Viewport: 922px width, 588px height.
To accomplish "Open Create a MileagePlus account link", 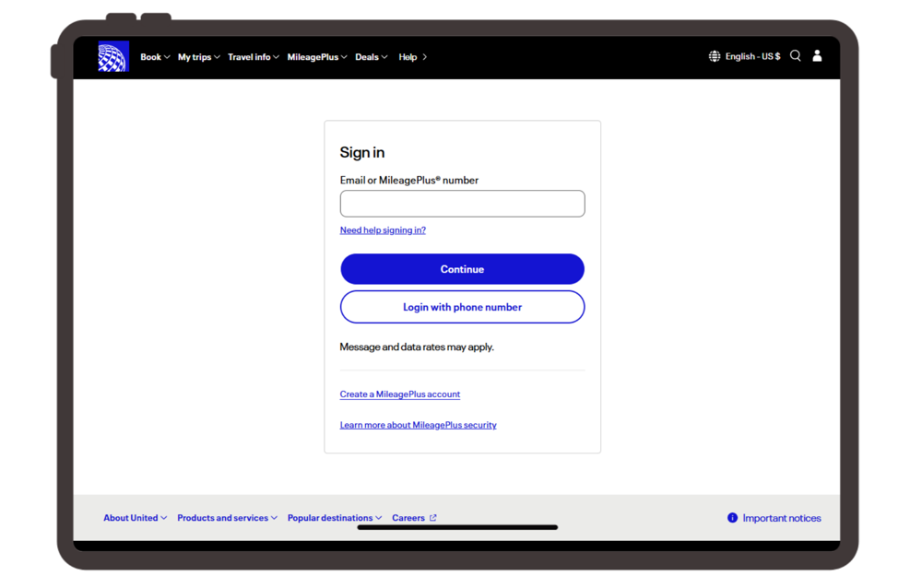I will coord(400,394).
